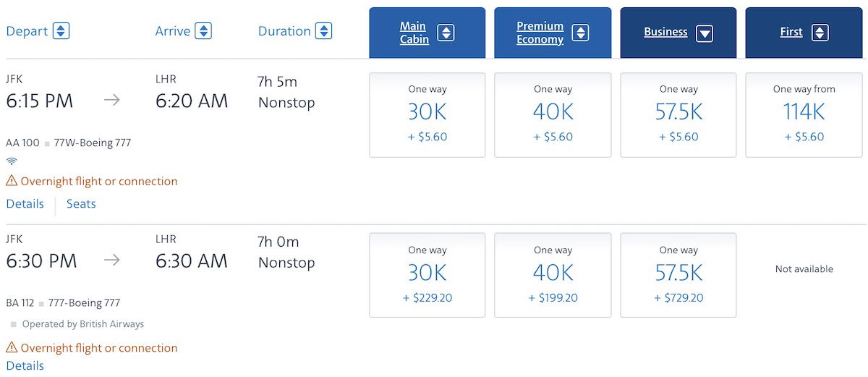The image size is (868, 377).
Task: Toggle Business column sort dropdown arrow
Action: [x=705, y=33]
